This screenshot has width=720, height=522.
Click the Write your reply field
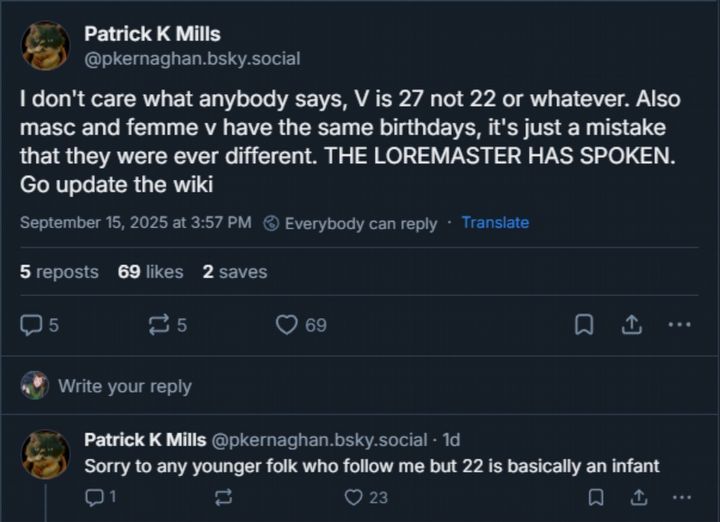(x=125, y=386)
